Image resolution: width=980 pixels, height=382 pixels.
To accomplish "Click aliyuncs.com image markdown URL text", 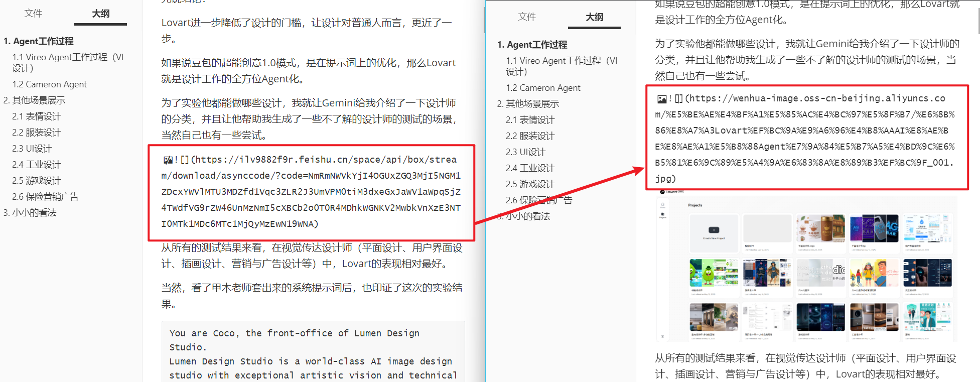I will pyautogui.click(x=805, y=139).
